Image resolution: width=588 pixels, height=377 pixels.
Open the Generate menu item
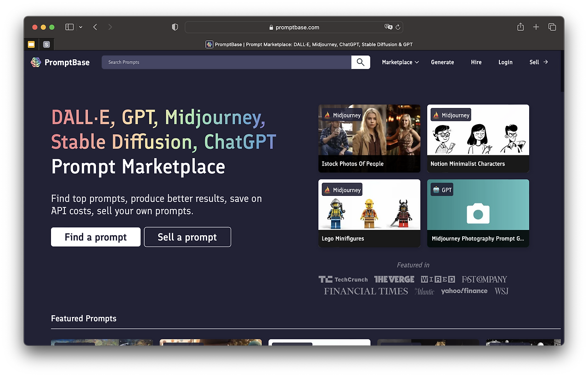(442, 62)
